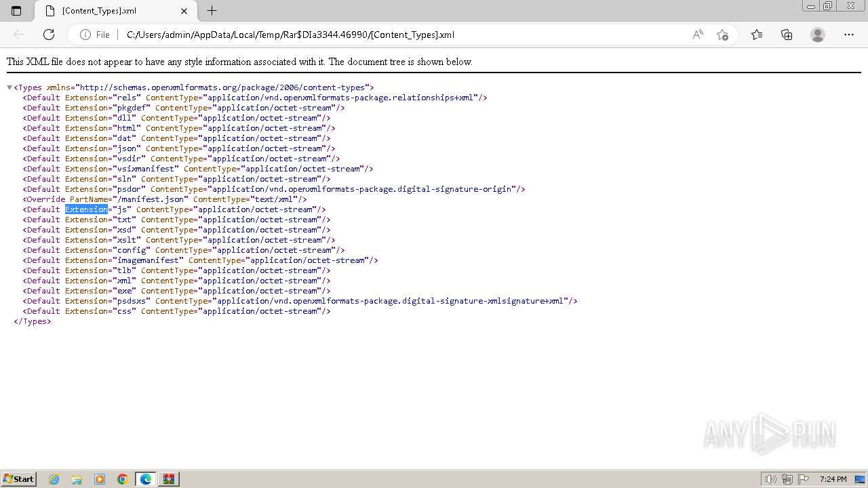
Task: Click the Override PartName manifest.json row
Action: coord(165,199)
